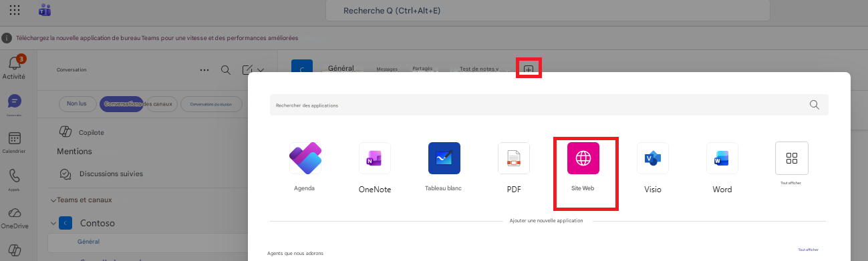Open Calendrier in the left rail
The image size is (868, 261).
point(14,139)
